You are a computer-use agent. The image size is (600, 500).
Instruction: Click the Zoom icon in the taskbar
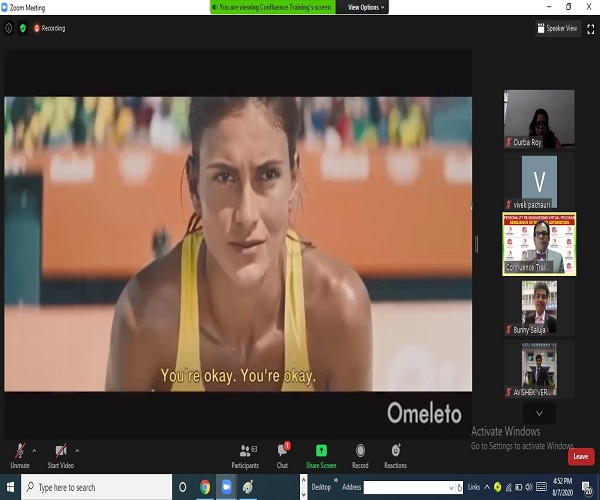tap(227, 487)
